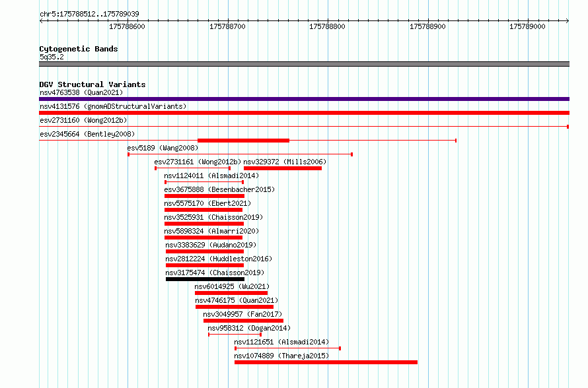Open variant nsv3525931 (Chaisson2019) label
The image size is (588, 388).
click(213, 217)
